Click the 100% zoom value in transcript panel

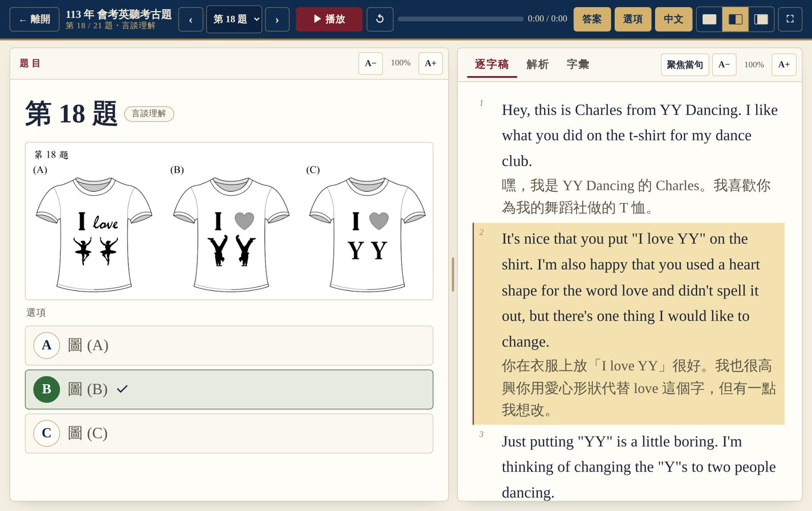(754, 65)
